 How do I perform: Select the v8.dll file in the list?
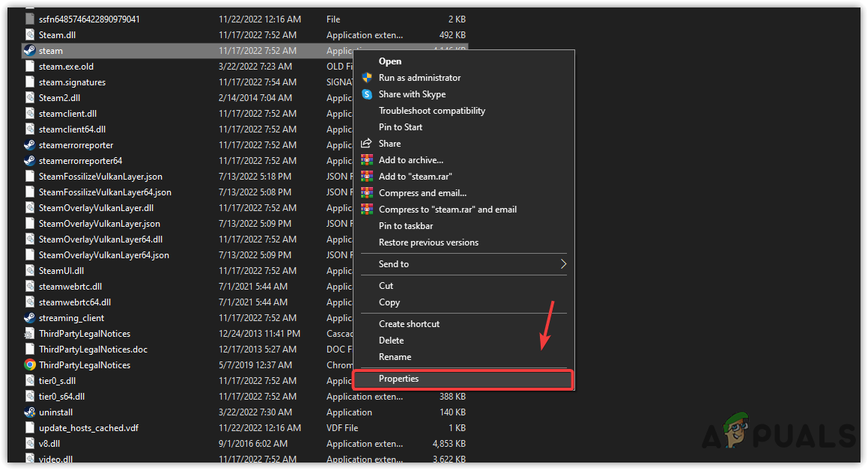[x=49, y=443]
